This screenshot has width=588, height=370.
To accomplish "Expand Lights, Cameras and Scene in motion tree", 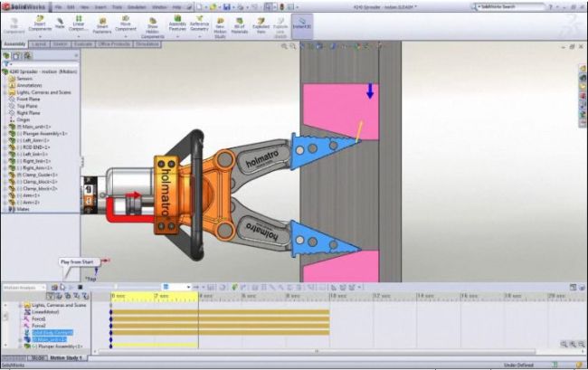I will [x=20, y=305].
